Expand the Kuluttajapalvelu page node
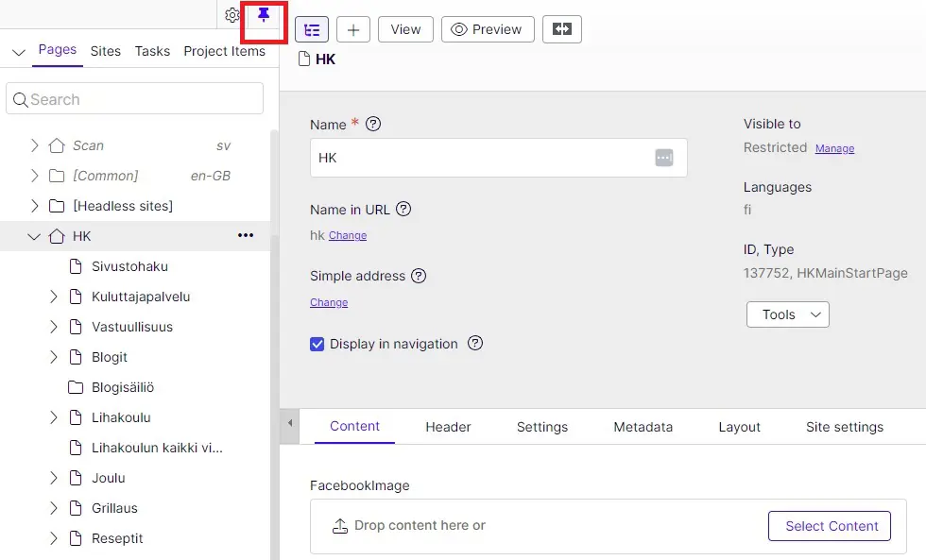Image resolution: width=926 pixels, height=560 pixels. [54, 297]
